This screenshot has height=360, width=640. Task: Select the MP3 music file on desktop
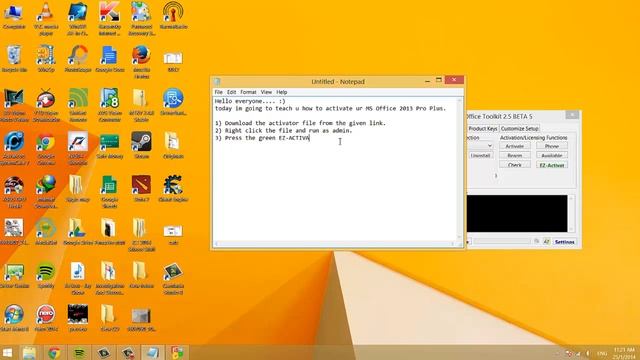coord(78,279)
